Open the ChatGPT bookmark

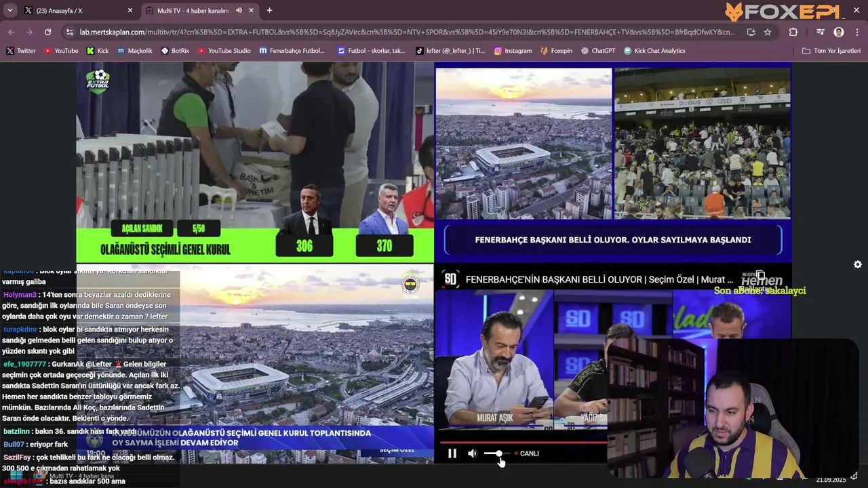click(597, 51)
